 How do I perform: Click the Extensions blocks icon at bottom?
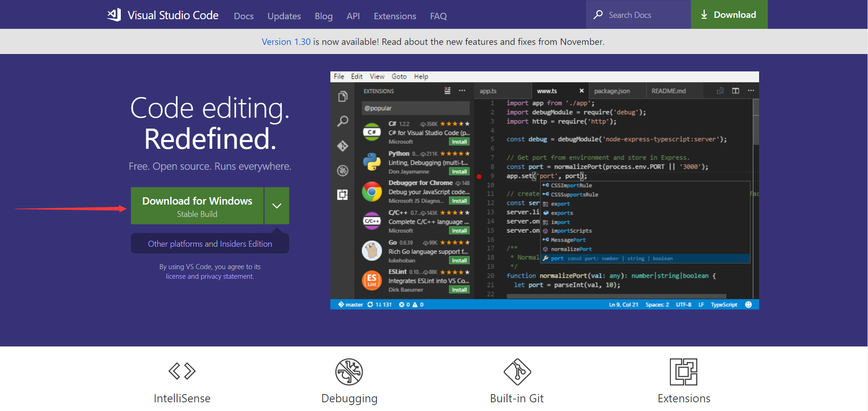pyautogui.click(x=683, y=372)
